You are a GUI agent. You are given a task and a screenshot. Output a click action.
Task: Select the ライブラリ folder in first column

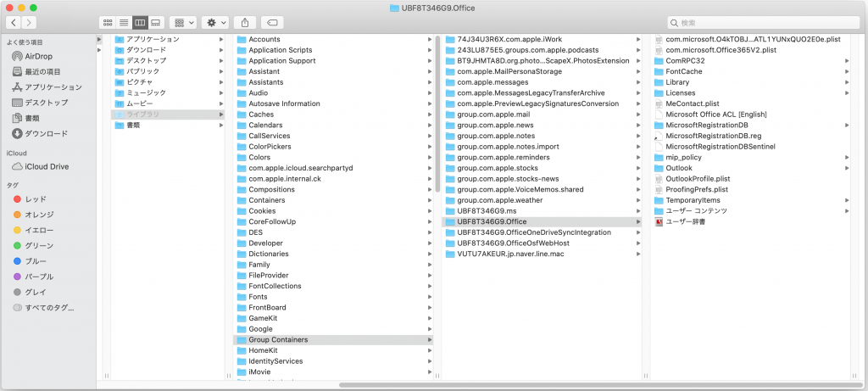[168, 115]
